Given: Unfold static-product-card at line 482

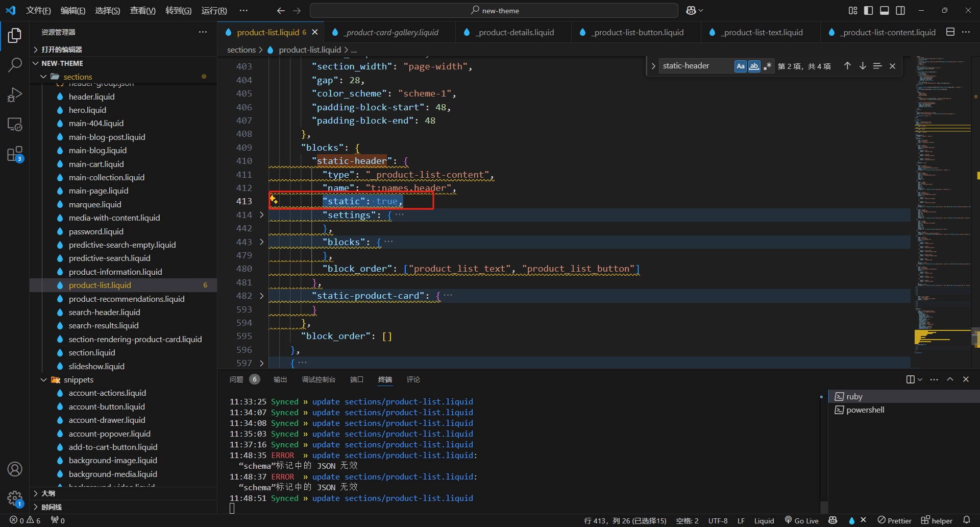Looking at the screenshot, I should click(262, 296).
